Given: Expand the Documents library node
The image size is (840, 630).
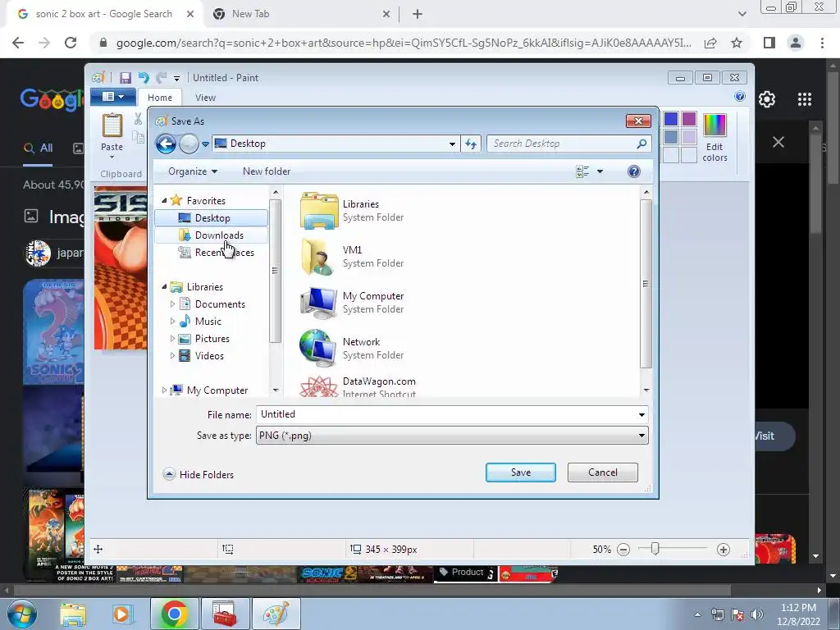Looking at the screenshot, I should click(x=172, y=304).
